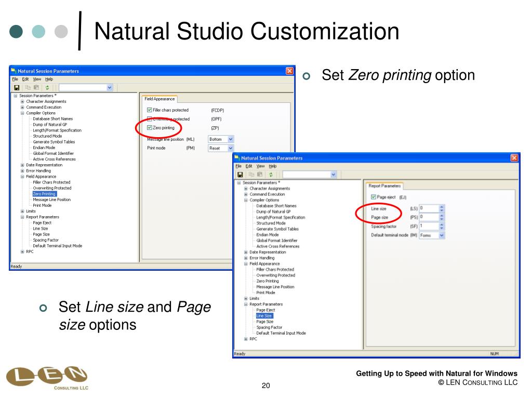Toggle Page eject checkbox in front window
Image resolution: width=532 pixels, height=399 pixels.
coord(373,197)
